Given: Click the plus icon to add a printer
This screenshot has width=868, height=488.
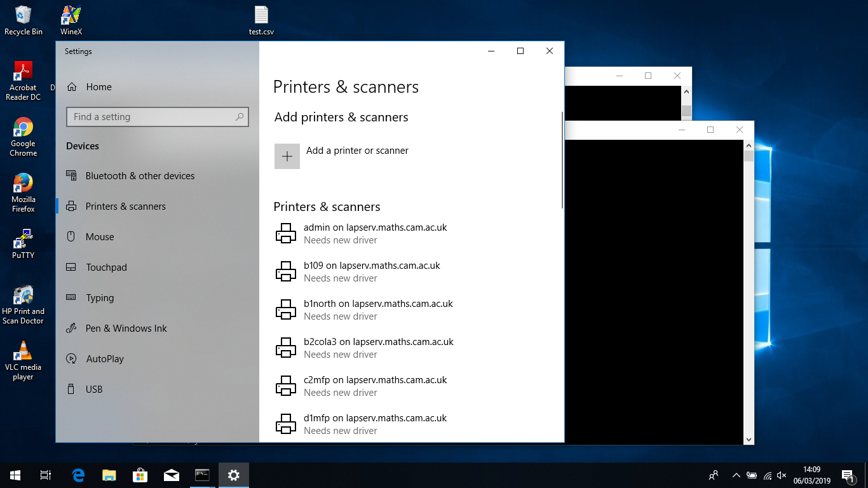Looking at the screenshot, I should tap(287, 156).
